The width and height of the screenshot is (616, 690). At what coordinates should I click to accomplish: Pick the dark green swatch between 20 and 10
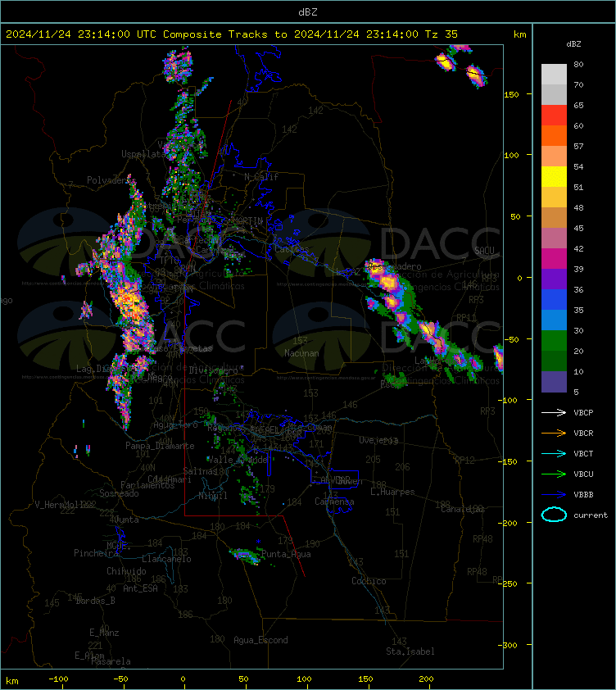(554, 361)
